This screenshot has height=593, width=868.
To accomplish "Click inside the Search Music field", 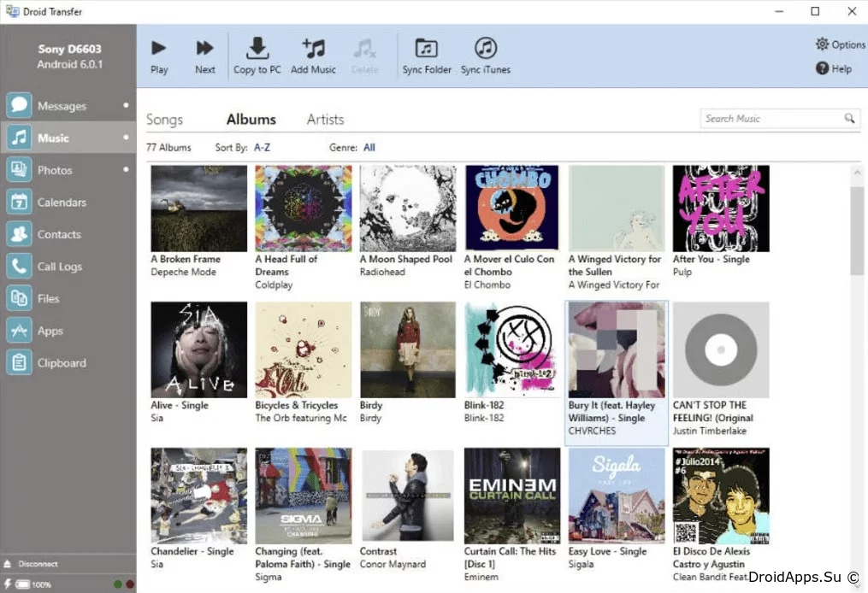I will click(x=780, y=119).
